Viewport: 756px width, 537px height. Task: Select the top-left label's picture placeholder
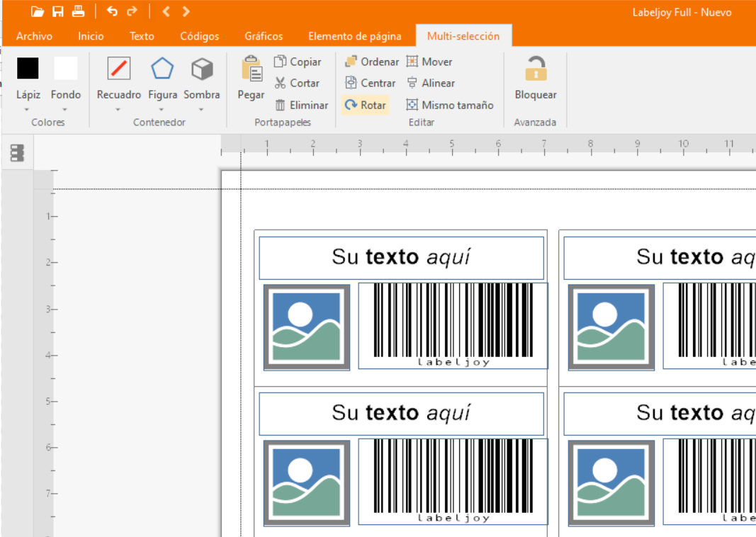pos(307,327)
